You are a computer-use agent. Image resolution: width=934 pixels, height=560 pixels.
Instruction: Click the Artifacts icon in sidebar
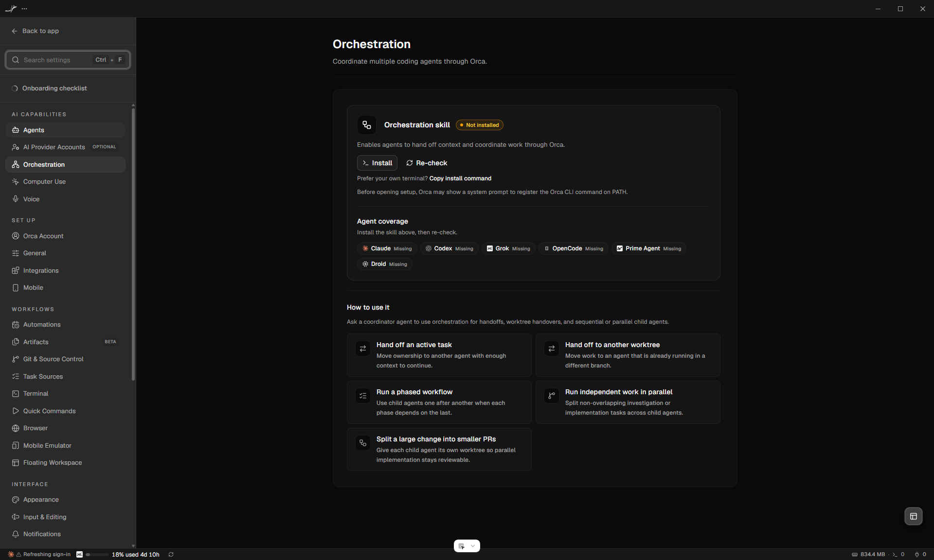coord(16,342)
